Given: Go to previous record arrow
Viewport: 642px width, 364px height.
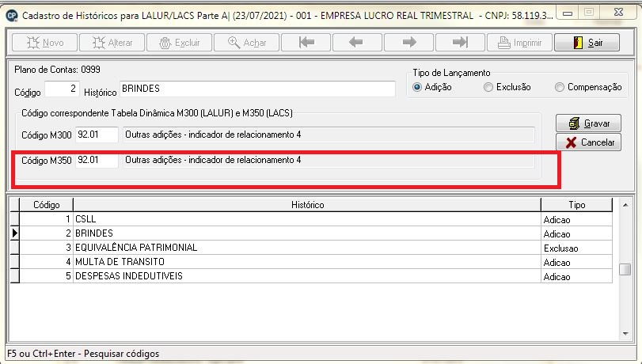Looking at the screenshot, I should point(357,42).
